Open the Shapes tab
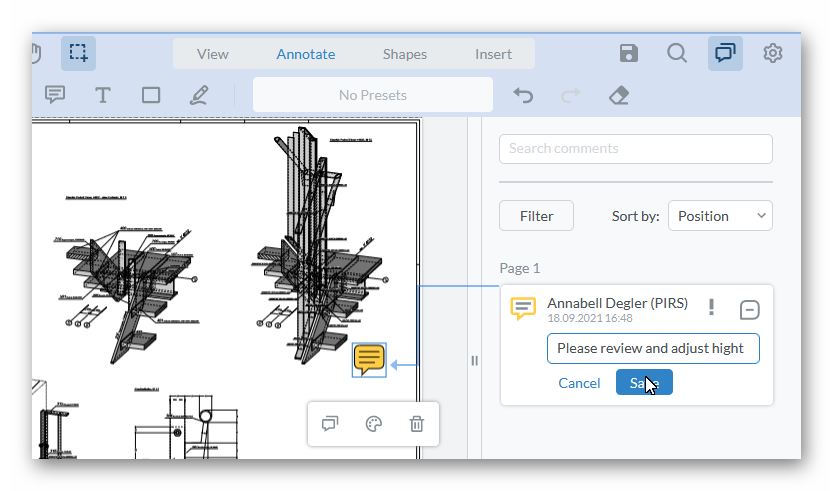833x491 pixels. (x=404, y=54)
